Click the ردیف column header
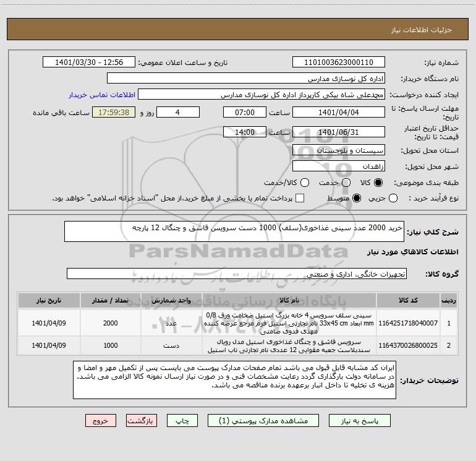This screenshot has width=476, height=461. pyautogui.click(x=449, y=300)
